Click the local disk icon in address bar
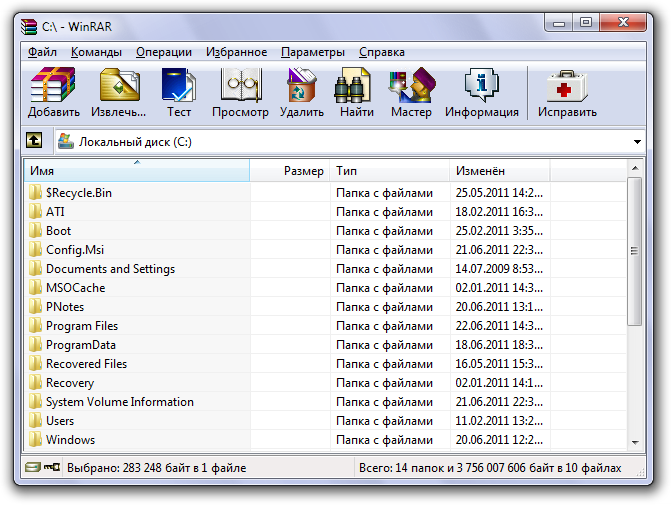672x505 pixels. coord(66,141)
